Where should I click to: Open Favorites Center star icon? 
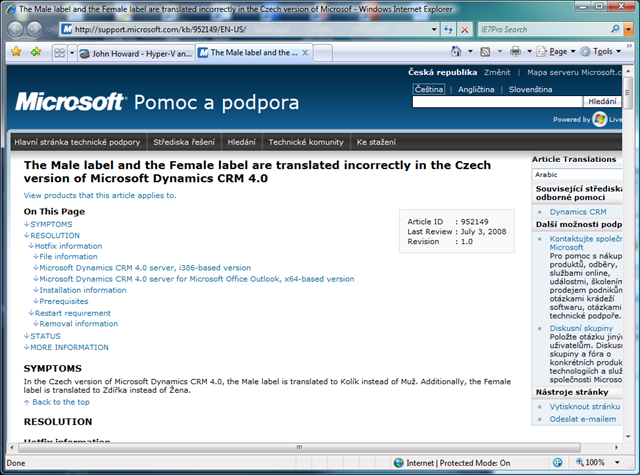[x=16, y=51]
